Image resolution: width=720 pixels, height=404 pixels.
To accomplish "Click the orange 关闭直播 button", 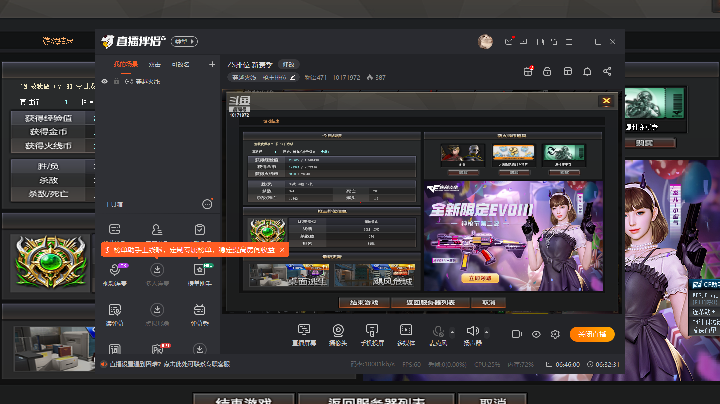I will pos(592,334).
